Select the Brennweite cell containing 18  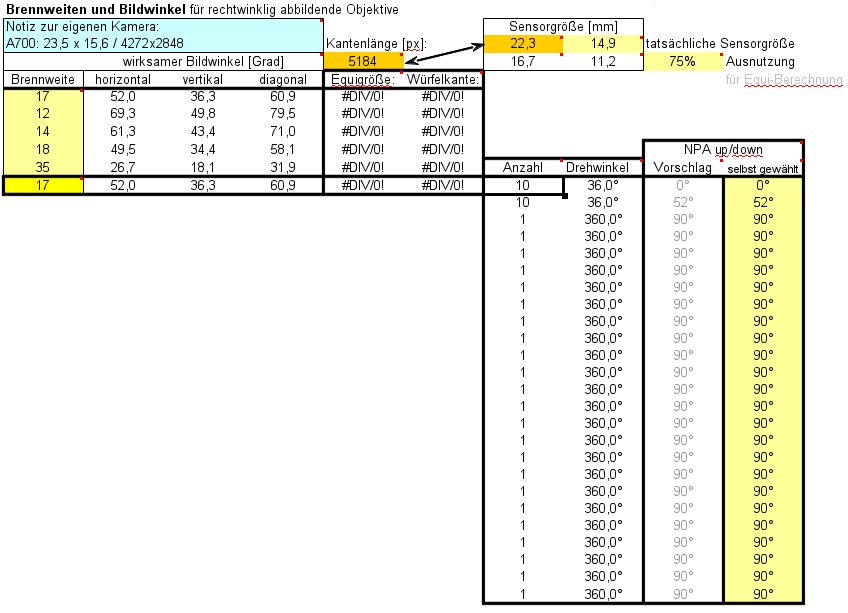[x=43, y=148]
